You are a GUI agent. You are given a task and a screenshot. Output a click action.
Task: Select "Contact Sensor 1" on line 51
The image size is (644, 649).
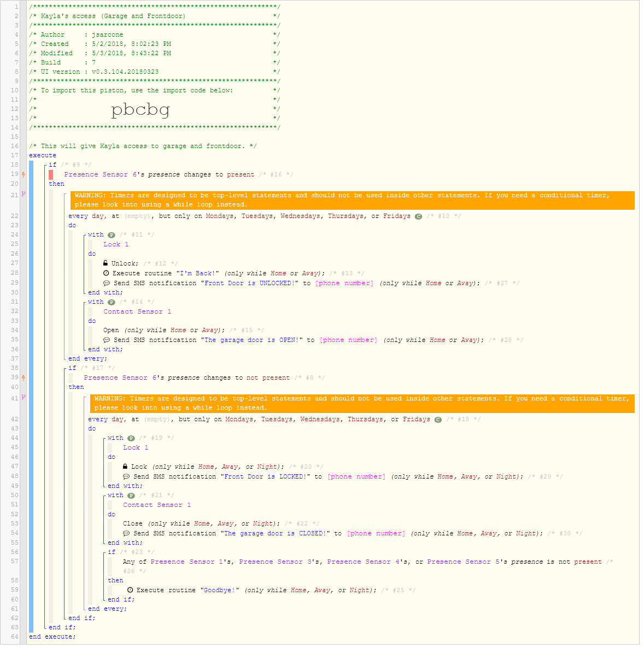pos(157,505)
